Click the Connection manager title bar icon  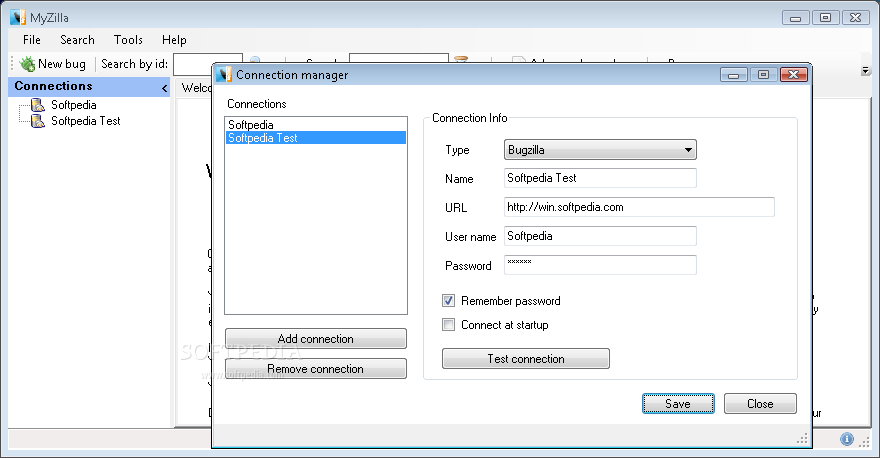click(x=224, y=75)
